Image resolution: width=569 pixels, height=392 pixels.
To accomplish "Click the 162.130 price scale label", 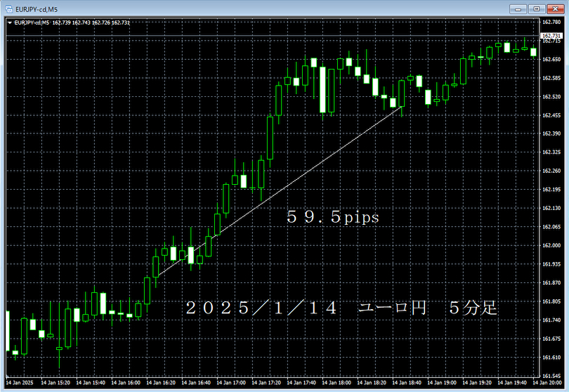I will pos(551,208).
